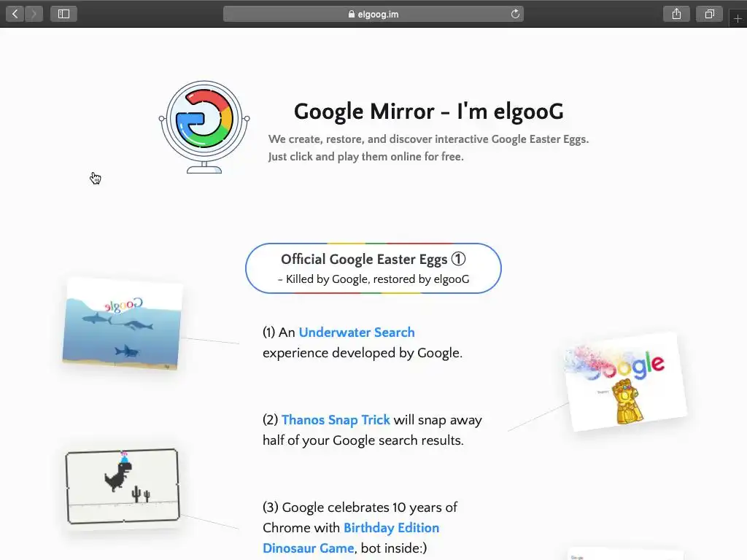
Task: Click the 'Google Mirror - I'm elgooG' heading
Action: [x=429, y=112]
